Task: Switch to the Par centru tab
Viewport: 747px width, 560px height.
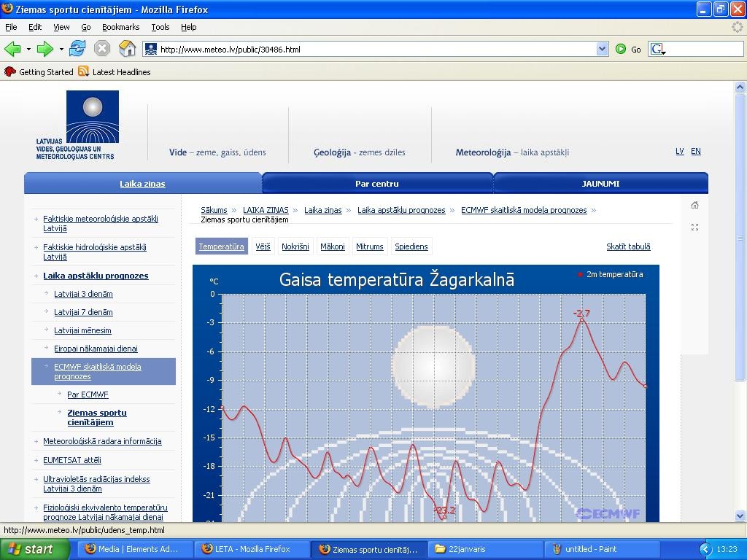Action: pos(377,184)
